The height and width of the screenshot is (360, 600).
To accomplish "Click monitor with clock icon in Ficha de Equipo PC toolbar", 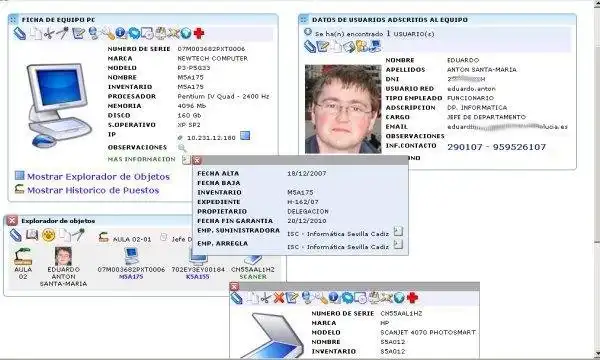I will 147,34.
